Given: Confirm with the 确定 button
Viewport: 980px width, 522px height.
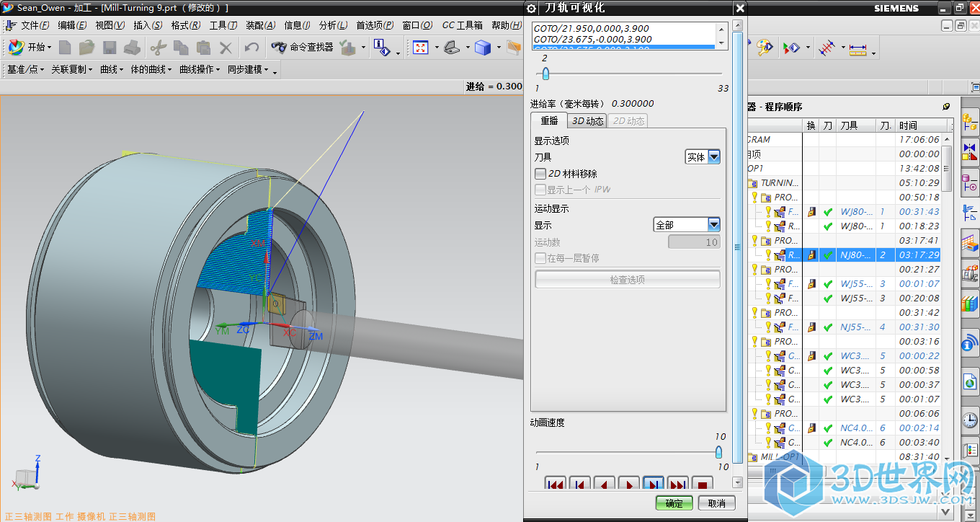Looking at the screenshot, I should tap(674, 503).
